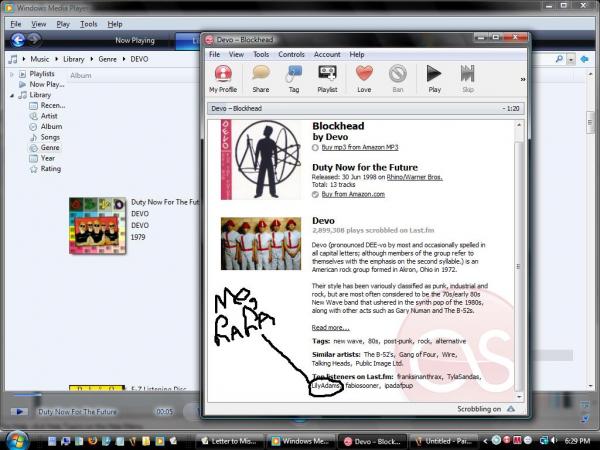Ban the track in Last.fm

coord(398,79)
